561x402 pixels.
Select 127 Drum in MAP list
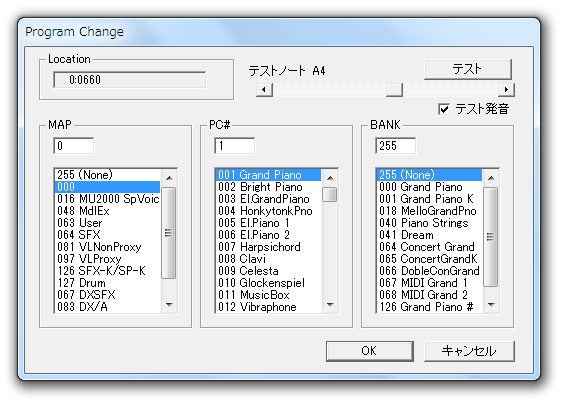[107, 283]
